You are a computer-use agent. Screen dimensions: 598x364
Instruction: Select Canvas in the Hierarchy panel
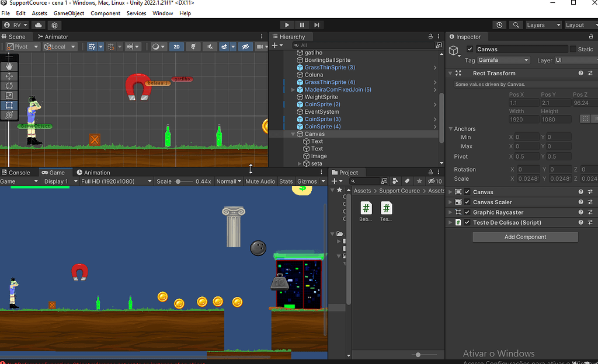click(x=314, y=134)
